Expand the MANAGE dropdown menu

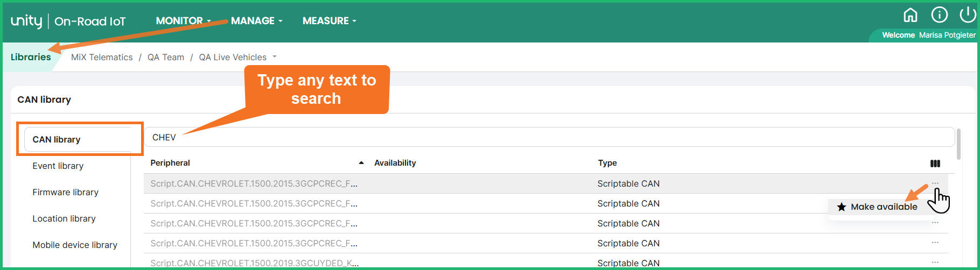(x=257, y=20)
